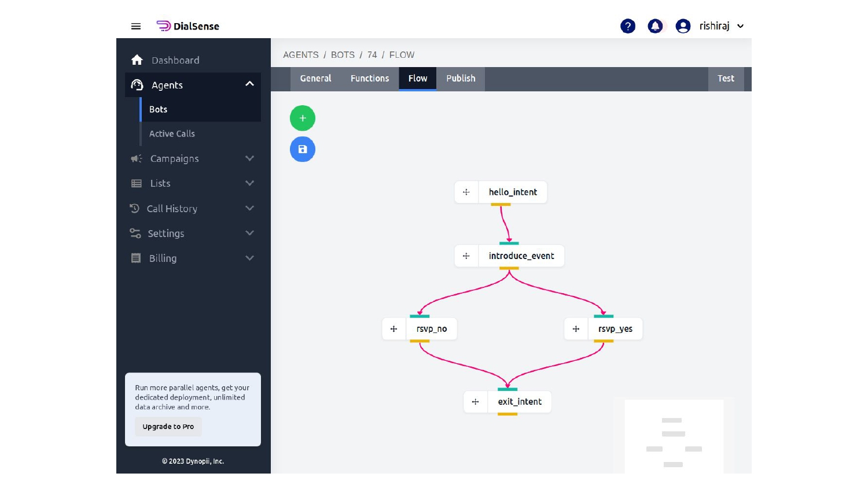Click move handle of rsvp_yes node
Viewport: 868px width, 488px height.
point(576,329)
